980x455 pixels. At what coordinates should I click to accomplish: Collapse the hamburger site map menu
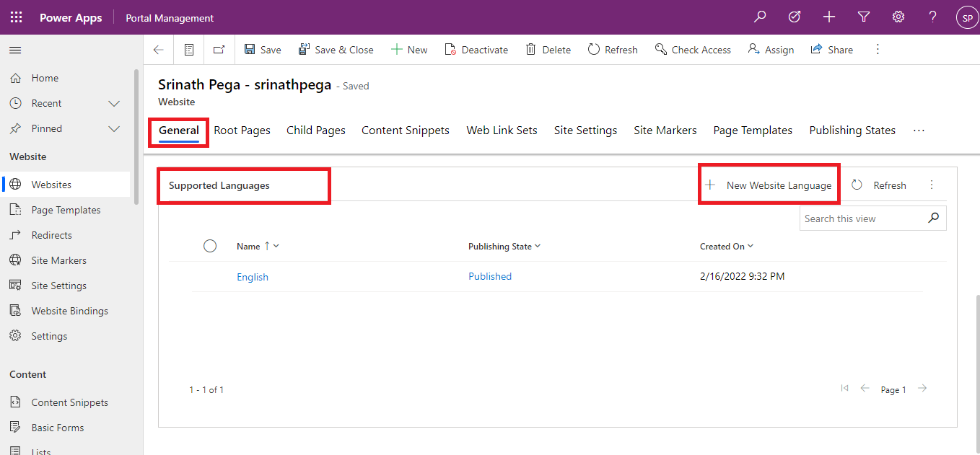(15, 50)
